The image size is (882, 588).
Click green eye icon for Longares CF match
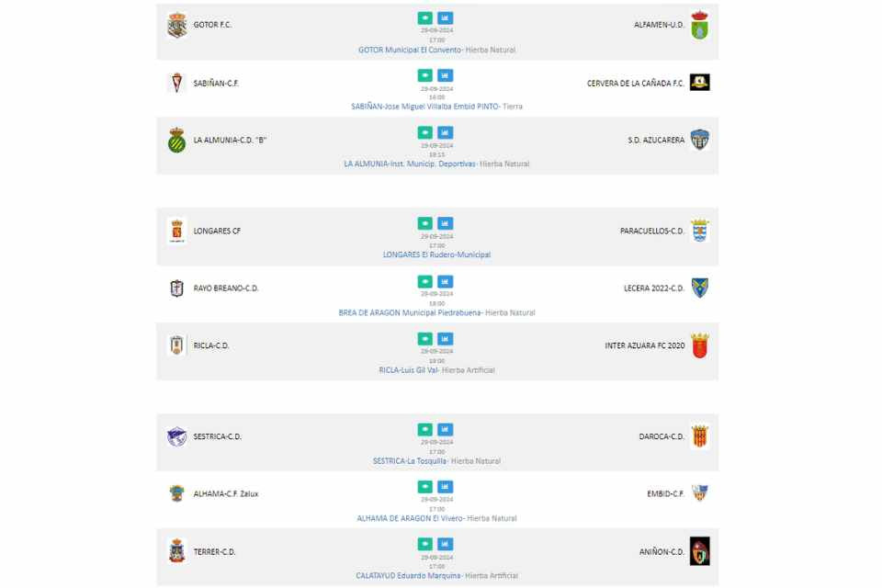[x=425, y=223]
